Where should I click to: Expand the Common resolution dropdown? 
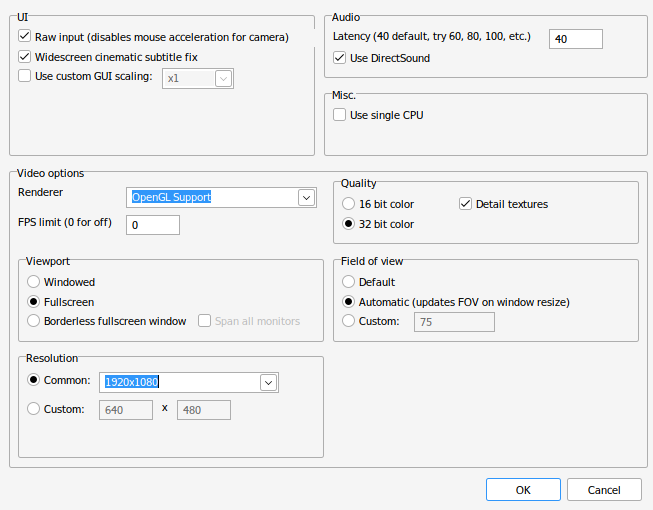(x=269, y=382)
